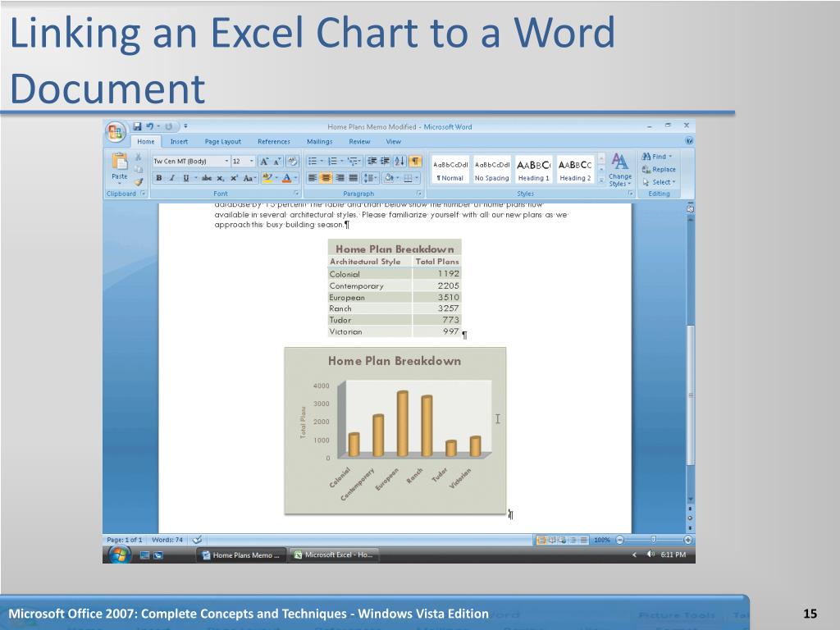The width and height of the screenshot is (840, 630).
Task: Zoom out with the minus button
Action: [620, 540]
